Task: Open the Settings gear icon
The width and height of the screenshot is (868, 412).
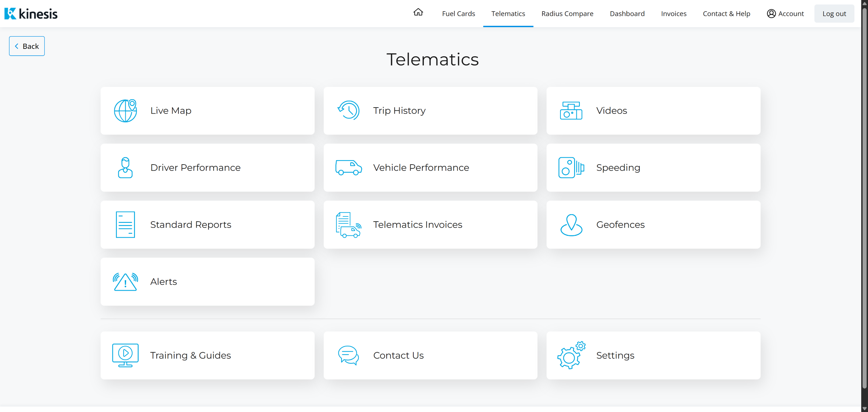Action: pos(571,355)
